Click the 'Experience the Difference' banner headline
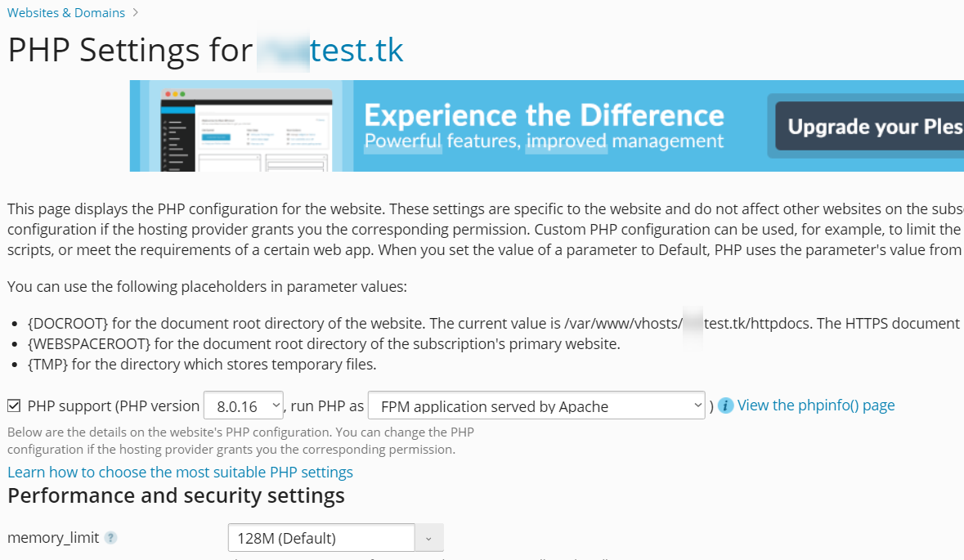This screenshot has height=560, width=964. pyautogui.click(x=544, y=115)
